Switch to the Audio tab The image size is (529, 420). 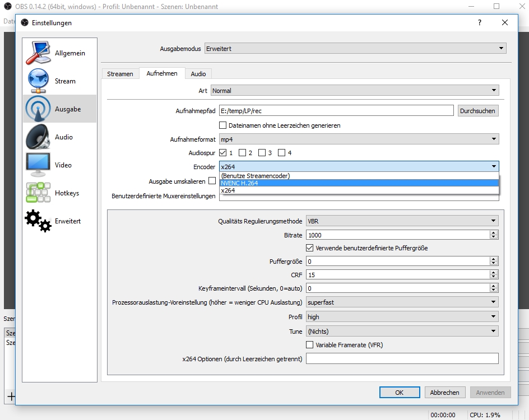198,74
